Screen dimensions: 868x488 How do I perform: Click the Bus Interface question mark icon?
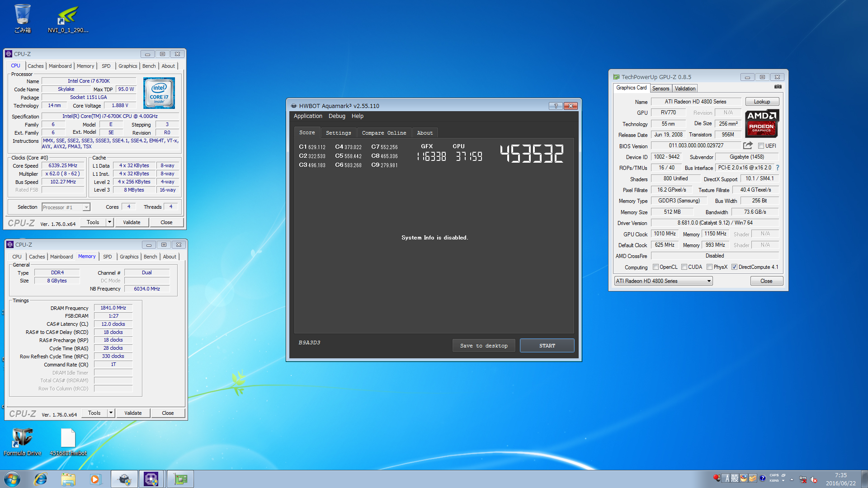(778, 168)
